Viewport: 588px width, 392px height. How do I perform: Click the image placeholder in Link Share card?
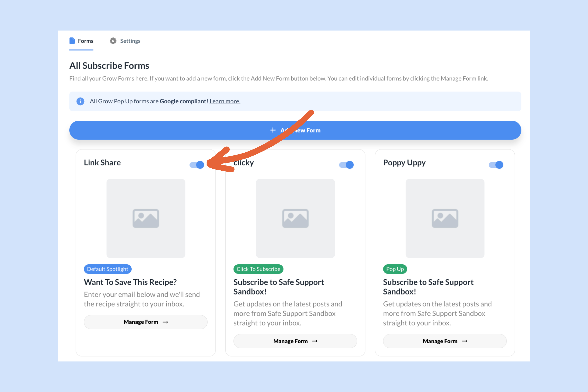[146, 218]
